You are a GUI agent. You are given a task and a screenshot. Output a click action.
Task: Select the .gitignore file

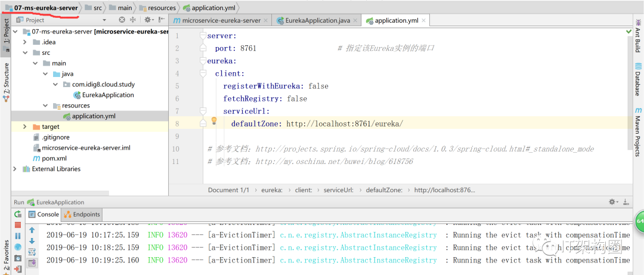pos(51,137)
